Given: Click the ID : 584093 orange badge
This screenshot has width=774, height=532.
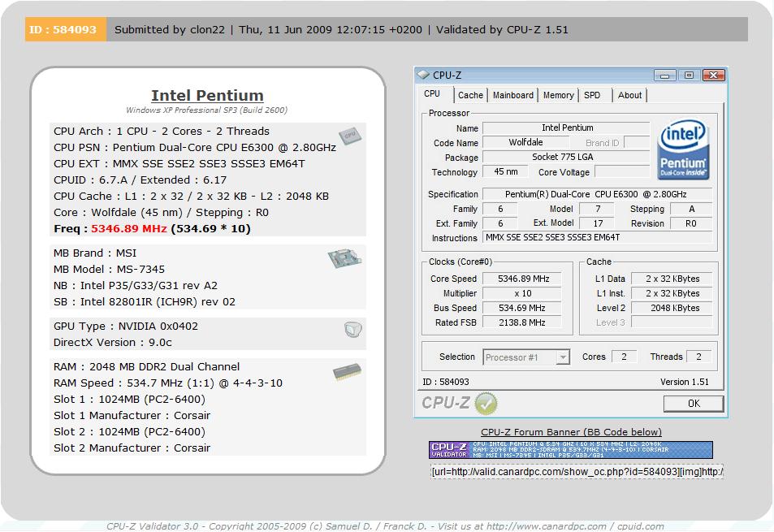Looking at the screenshot, I should pos(65,29).
